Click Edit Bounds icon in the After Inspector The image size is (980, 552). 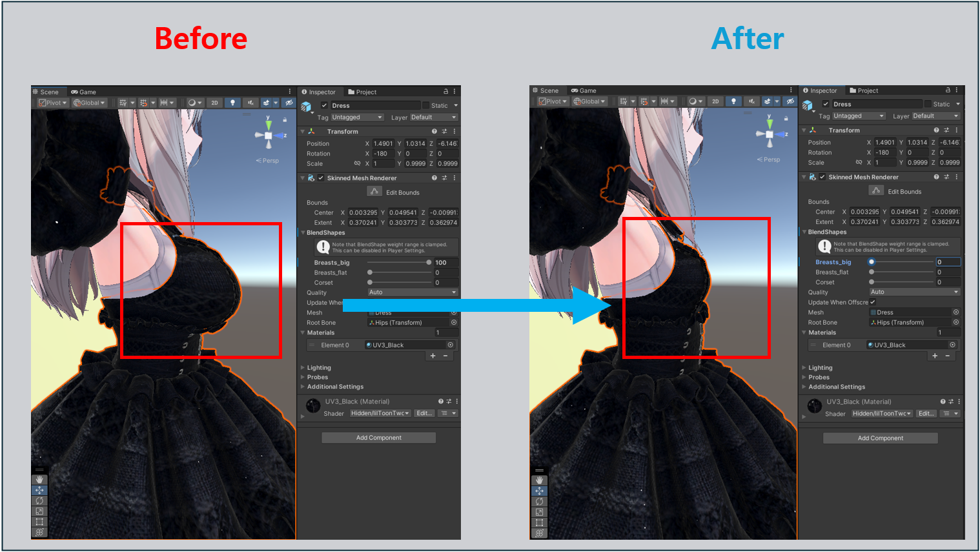click(x=876, y=190)
